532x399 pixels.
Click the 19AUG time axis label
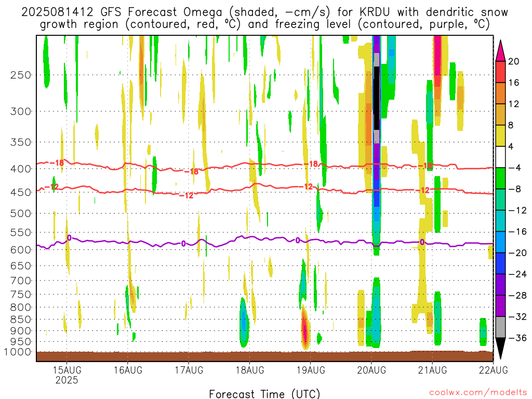coord(311,370)
